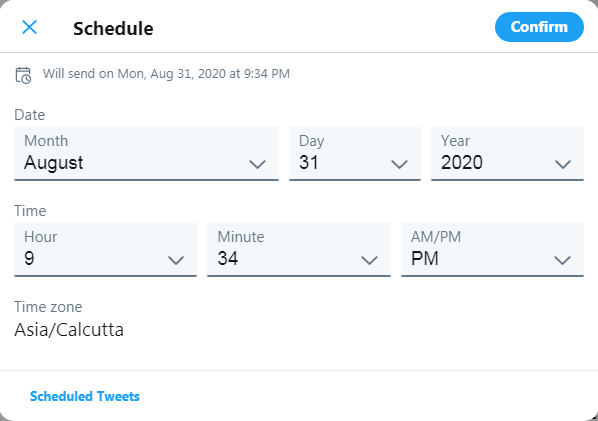Open the Minute dropdown showing 34
This screenshot has height=421, width=598.
[299, 249]
